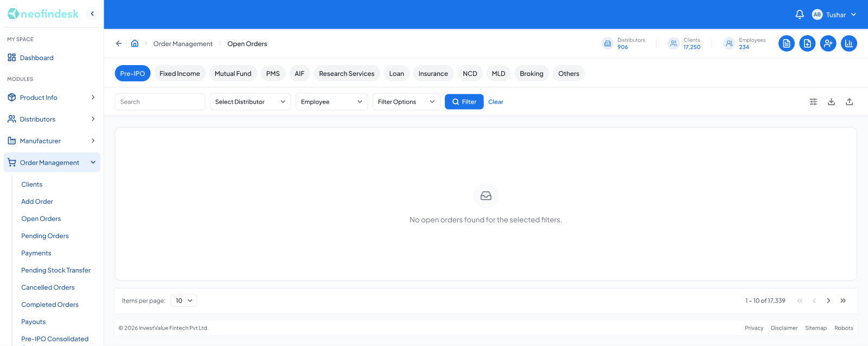This screenshot has height=346, width=868.
Task: Expand Product Info menu
Action: pos(52,98)
